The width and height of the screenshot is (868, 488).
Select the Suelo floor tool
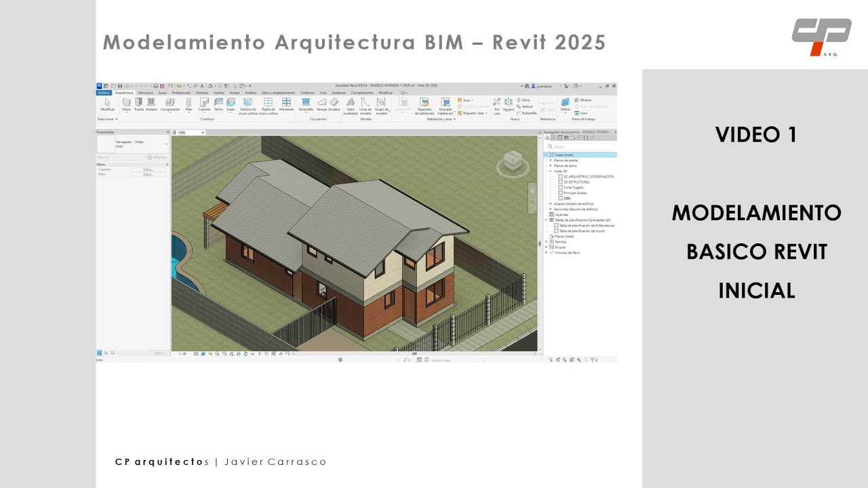[x=231, y=104]
